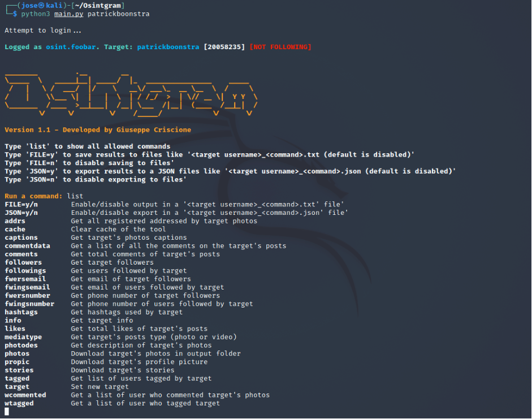Click the 'Version 1.1 - Developed by Giuseppe Criscione' line
The image size is (532, 419).
point(98,129)
